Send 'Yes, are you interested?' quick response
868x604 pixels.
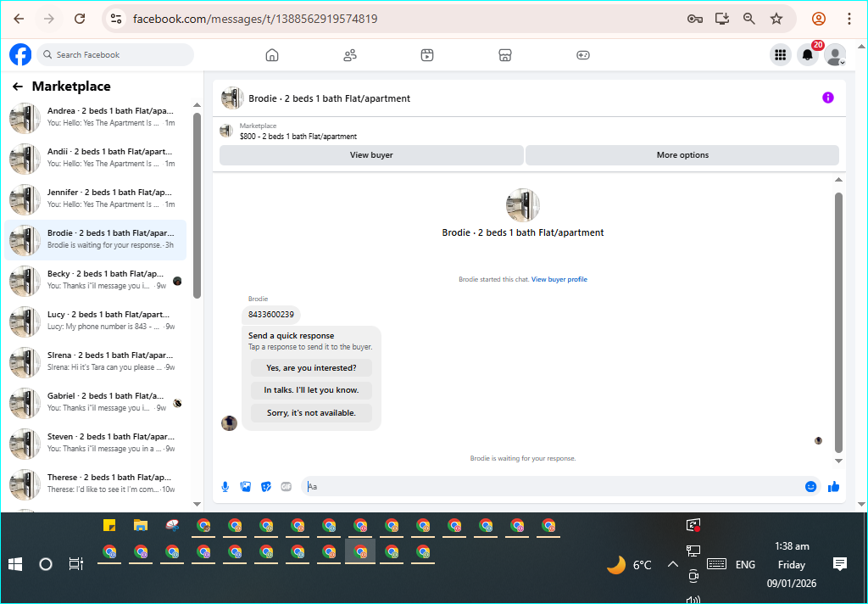(x=311, y=367)
